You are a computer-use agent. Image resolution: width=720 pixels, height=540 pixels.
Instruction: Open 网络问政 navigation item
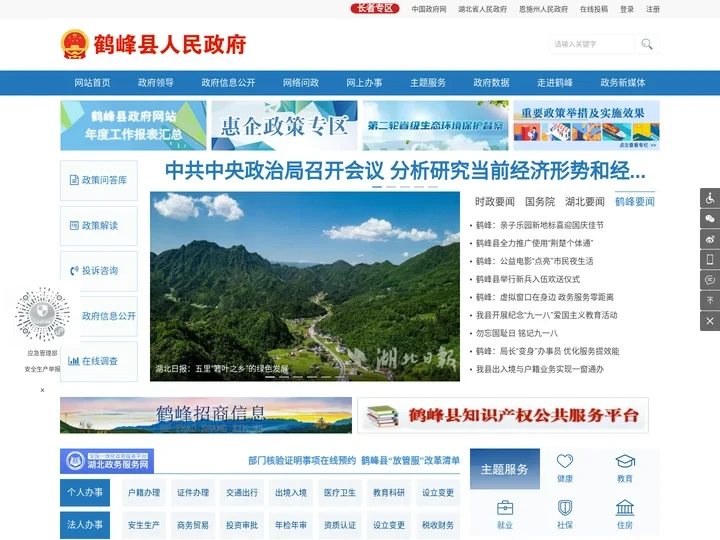[x=301, y=83]
